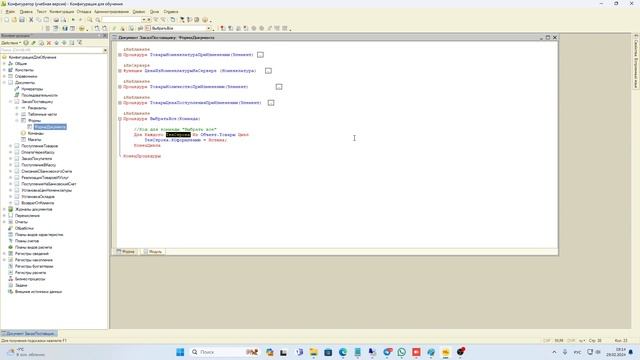
Task: Click the edit pencil icon in configuration panel
Action: 34,43
